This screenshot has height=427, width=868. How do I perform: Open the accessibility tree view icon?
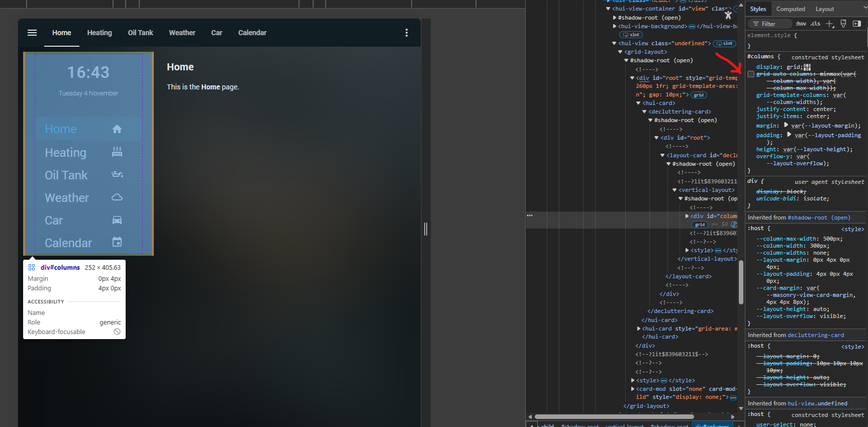728,15
